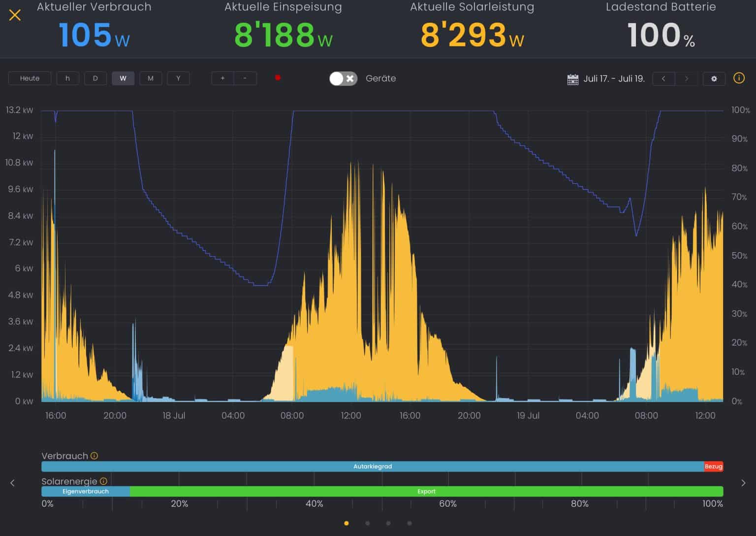Select the second pagination dot
The image size is (756, 536).
coord(368,523)
